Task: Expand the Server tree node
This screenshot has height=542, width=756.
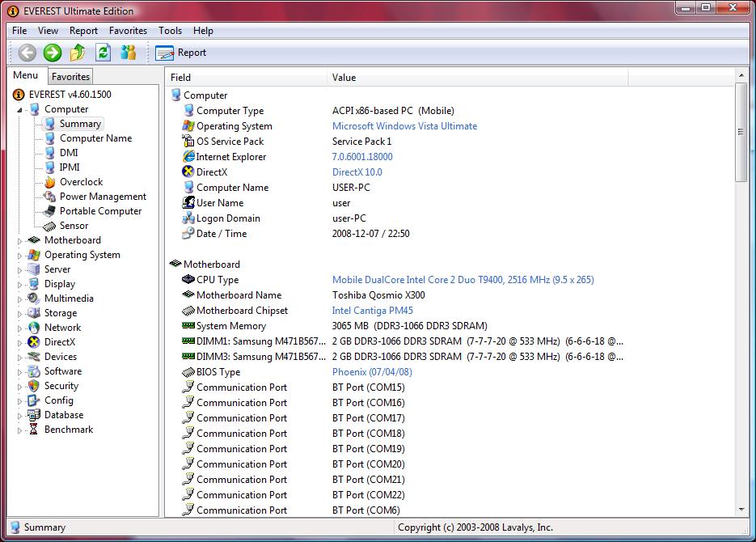Action: tap(19, 269)
